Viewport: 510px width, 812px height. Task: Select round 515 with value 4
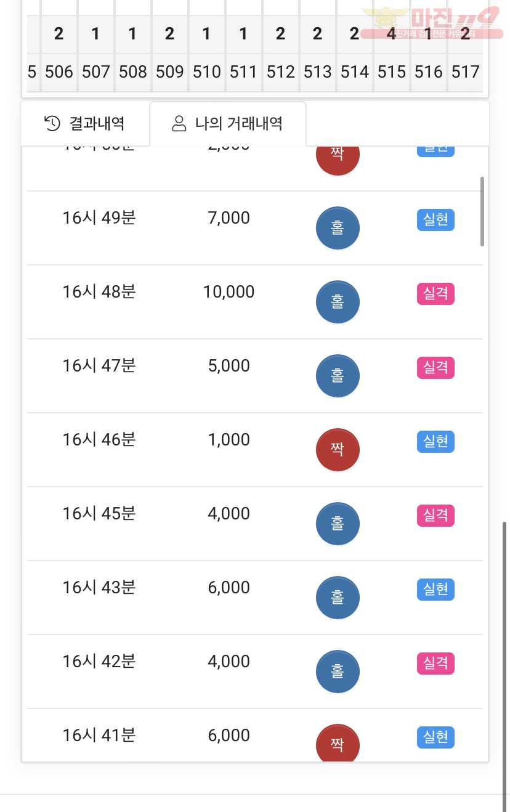point(392,53)
